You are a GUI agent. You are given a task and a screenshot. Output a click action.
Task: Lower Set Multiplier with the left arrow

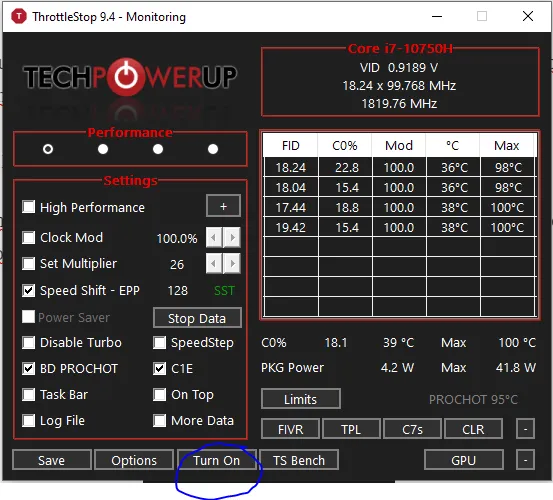click(214, 263)
